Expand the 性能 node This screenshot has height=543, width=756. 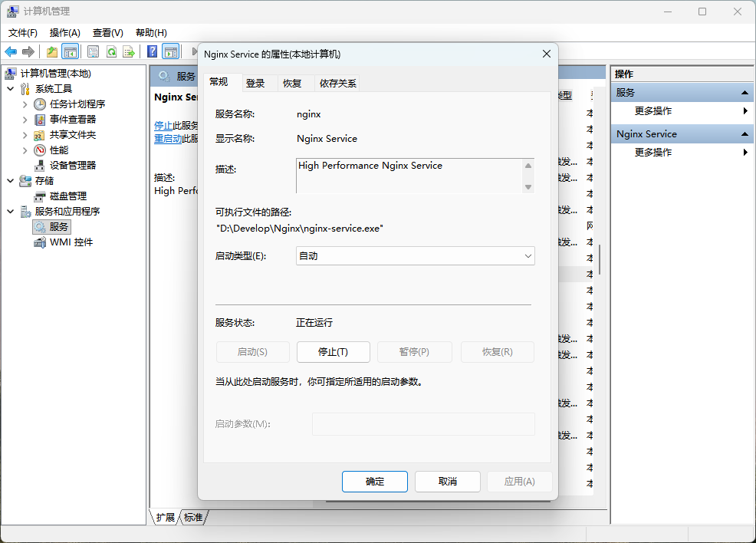pos(25,150)
